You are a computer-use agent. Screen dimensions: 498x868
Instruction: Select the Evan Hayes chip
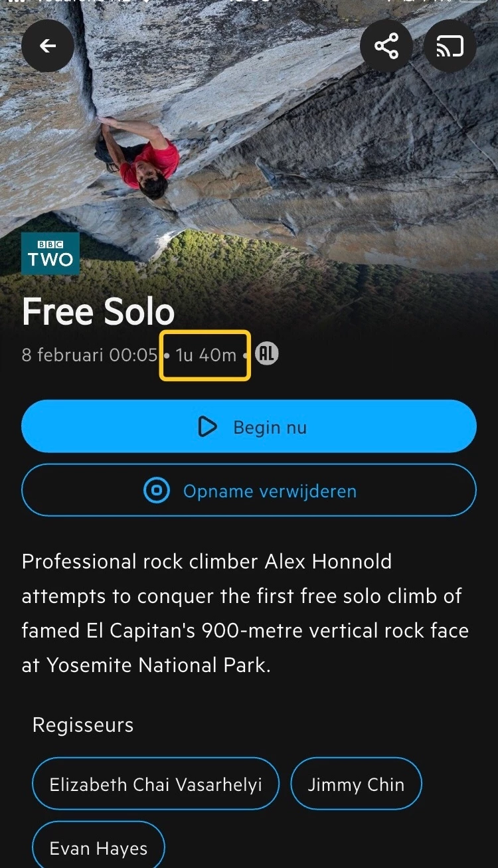pos(98,848)
